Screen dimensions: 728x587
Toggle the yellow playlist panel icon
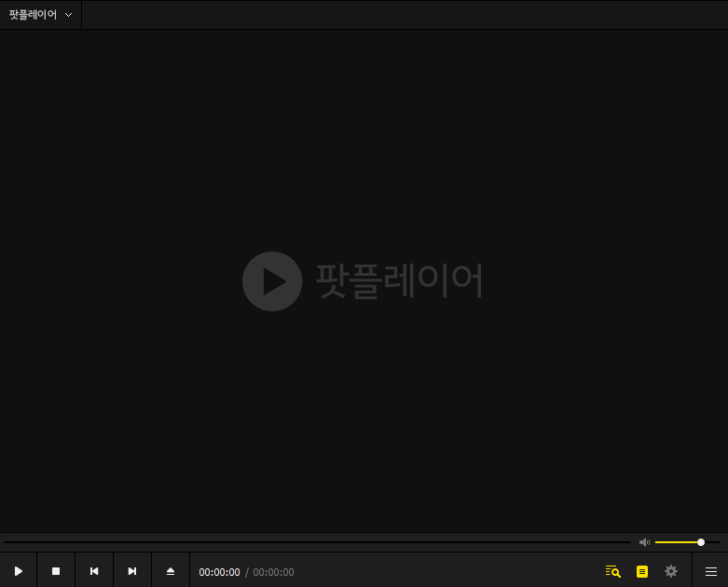[x=642, y=571]
